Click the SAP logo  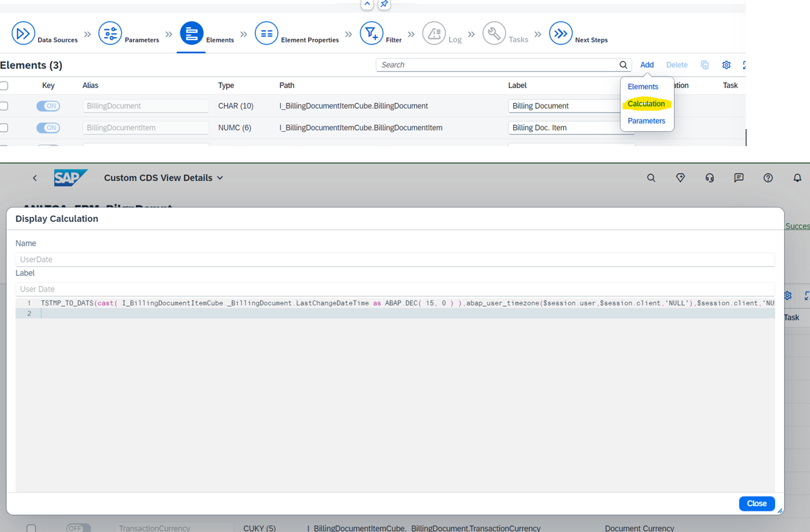point(70,178)
